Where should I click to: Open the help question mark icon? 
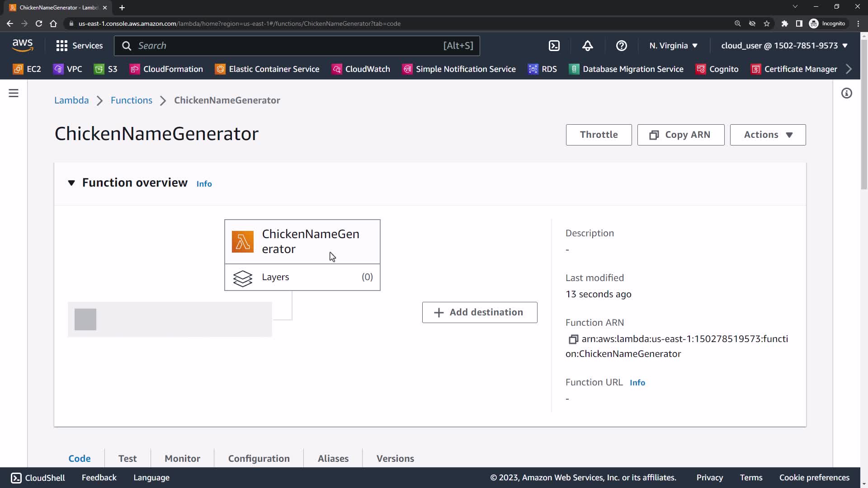click(621, 46)
